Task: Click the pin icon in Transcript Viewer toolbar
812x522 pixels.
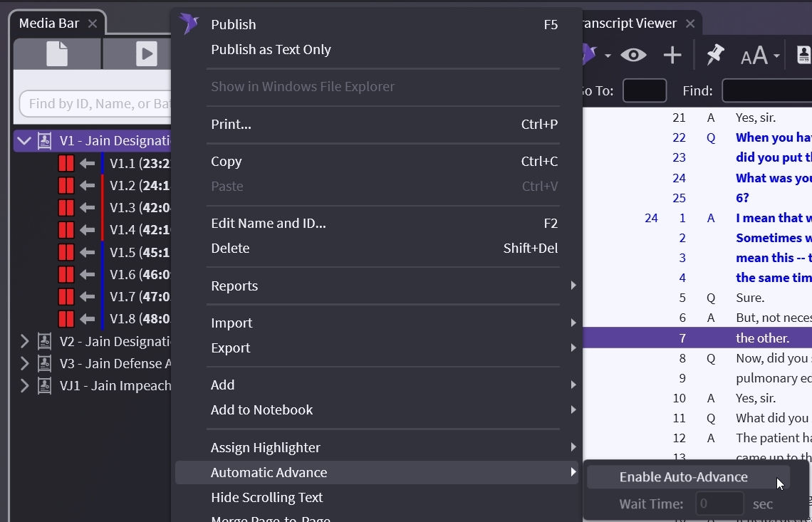Action: [x=714, y=55]
